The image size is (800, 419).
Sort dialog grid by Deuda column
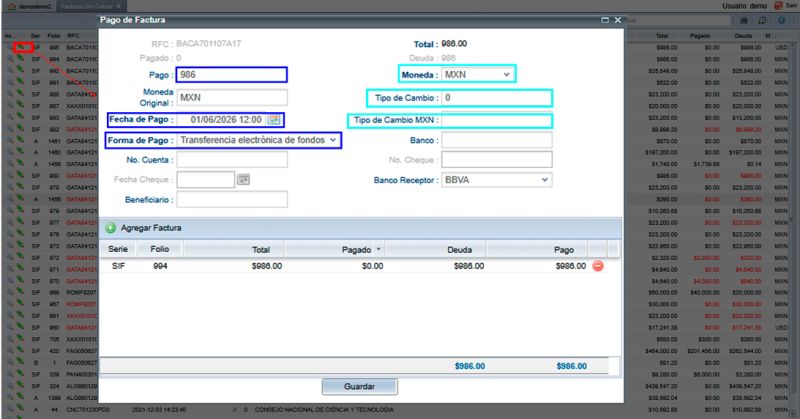pos(436,250)
